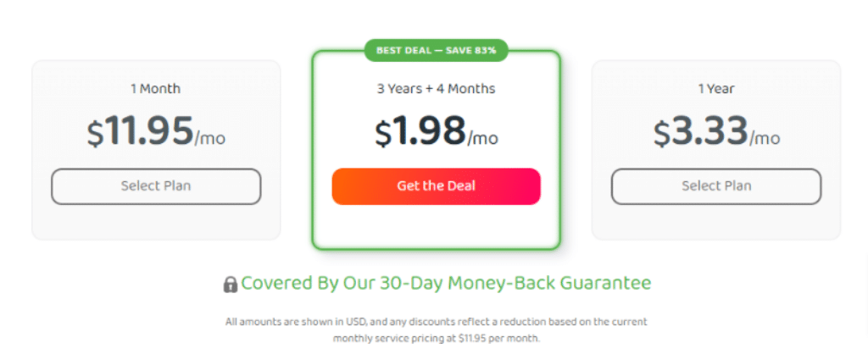Screen dimensions: 868x360
Task: Click the 1 Year plan title
Action: (x=716, y=88)
